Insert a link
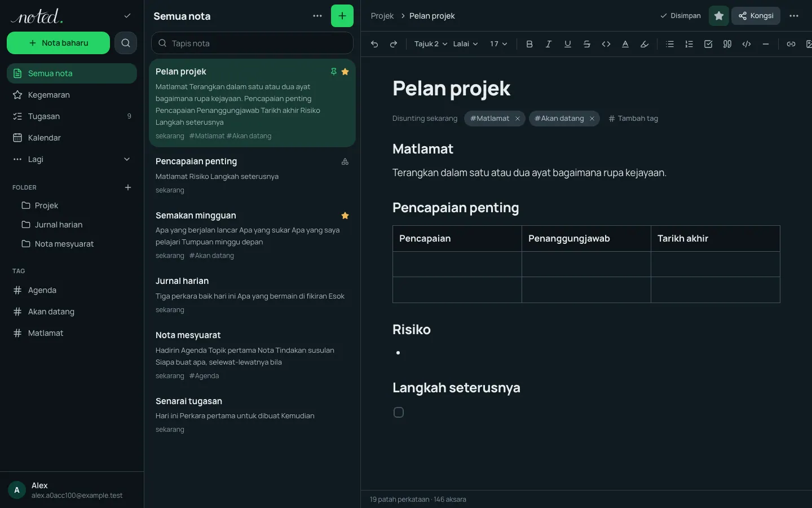Screen dimensions: 812x508 point(791,44)
